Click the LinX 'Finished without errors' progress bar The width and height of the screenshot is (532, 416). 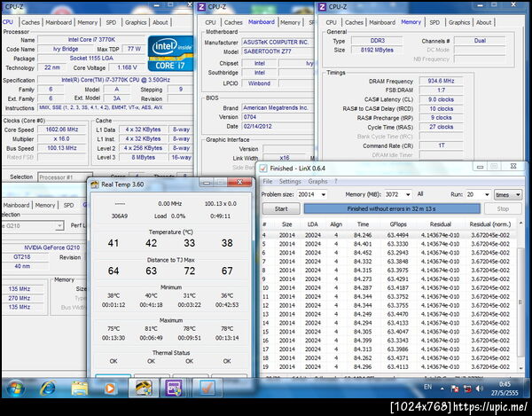[x=392, y=208]
